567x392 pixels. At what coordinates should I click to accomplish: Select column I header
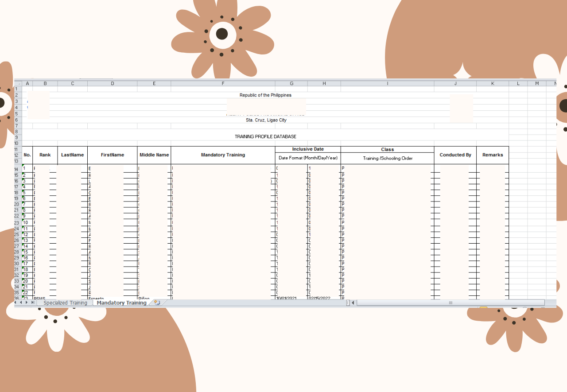click(x=388, y=83)
